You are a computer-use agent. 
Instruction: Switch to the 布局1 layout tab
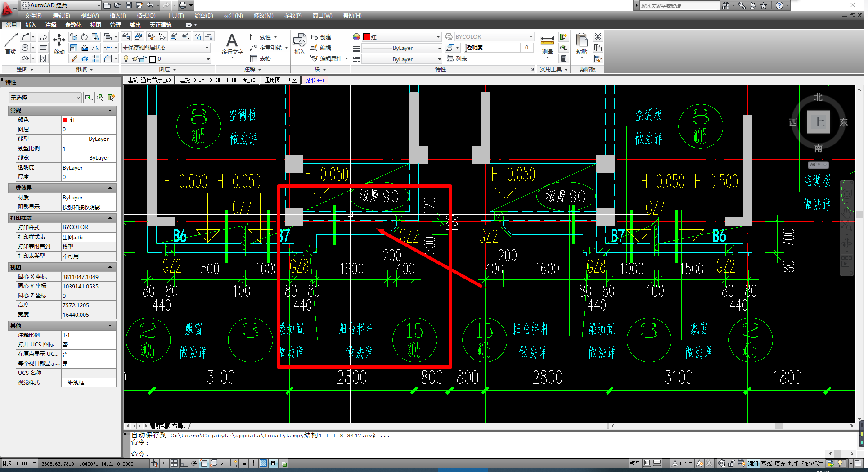pos(179,426)
